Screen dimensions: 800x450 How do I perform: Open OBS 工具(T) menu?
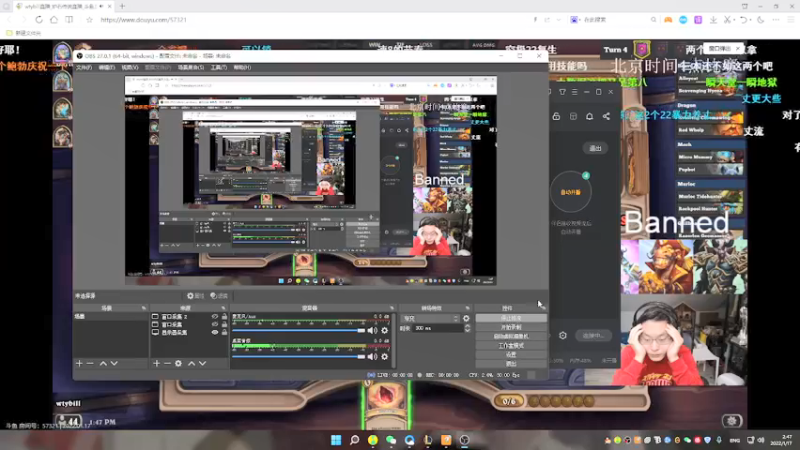click(x=219, y=67)
